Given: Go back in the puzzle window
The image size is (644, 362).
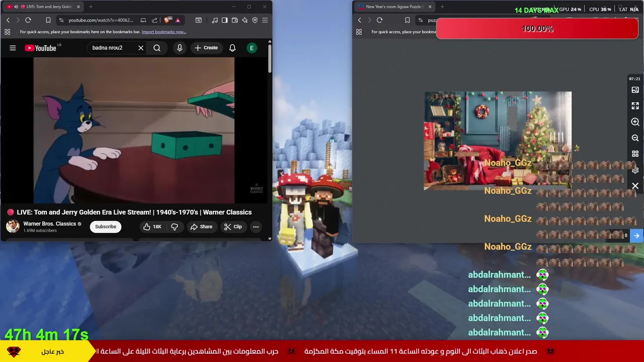Looking at the screenshot, I should coord(359,20).
